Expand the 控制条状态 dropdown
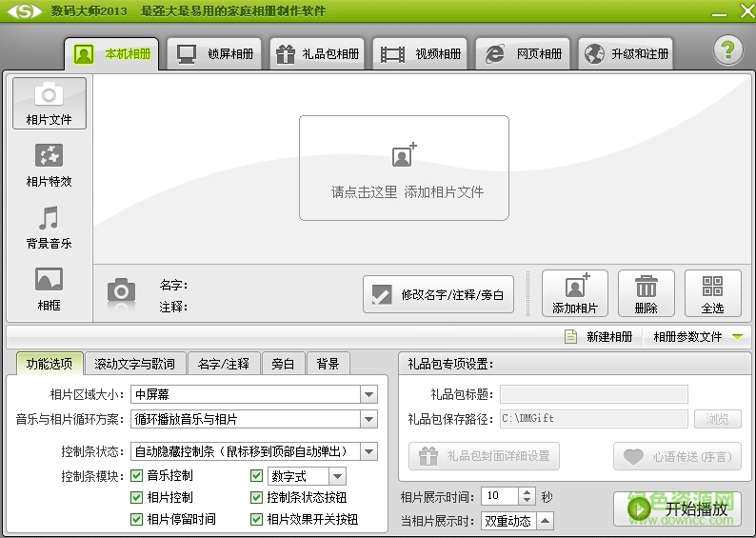Screen dimensions: 756x538 368,451
